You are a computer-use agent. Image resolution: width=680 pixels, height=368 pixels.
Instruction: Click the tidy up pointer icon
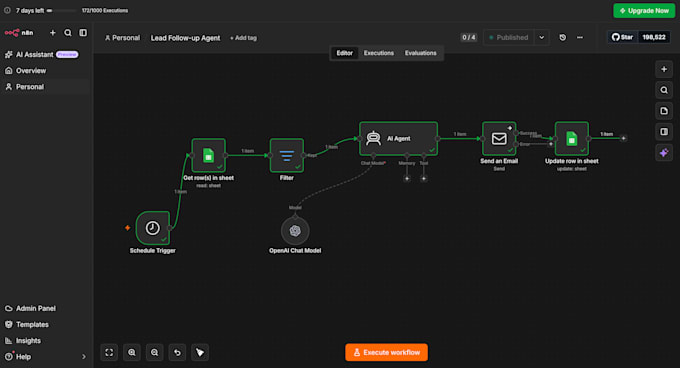[x=200, y=352]
